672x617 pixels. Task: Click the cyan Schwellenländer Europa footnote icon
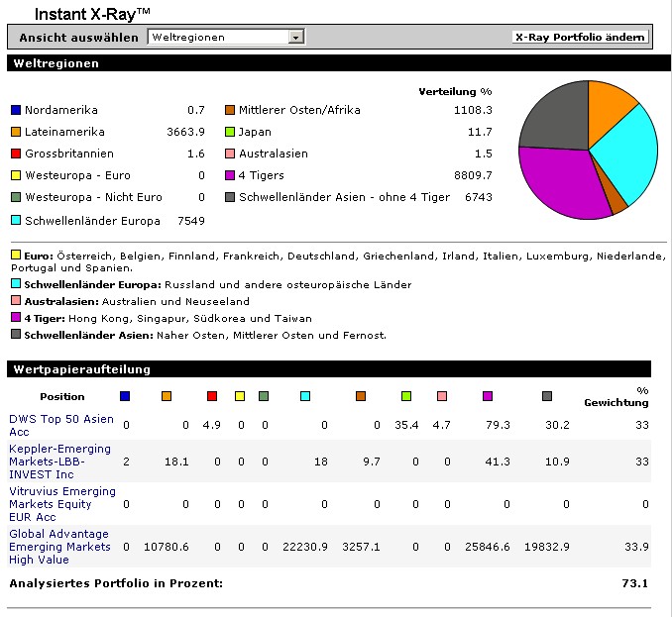(16, 283)
